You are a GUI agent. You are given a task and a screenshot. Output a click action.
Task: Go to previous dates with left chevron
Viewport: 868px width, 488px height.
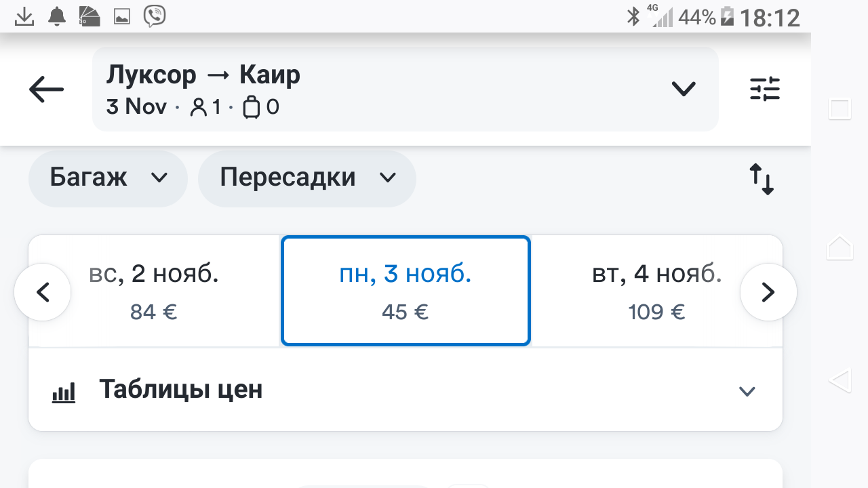pos(43,292)
